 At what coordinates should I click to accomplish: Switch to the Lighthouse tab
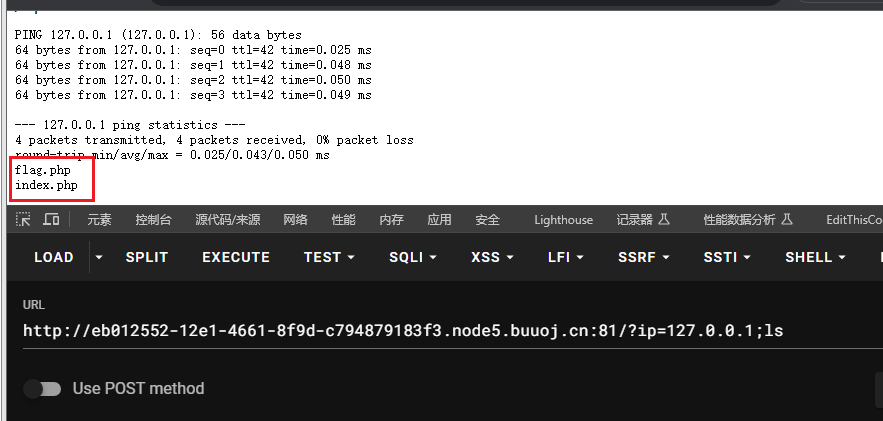coord(564,220)
